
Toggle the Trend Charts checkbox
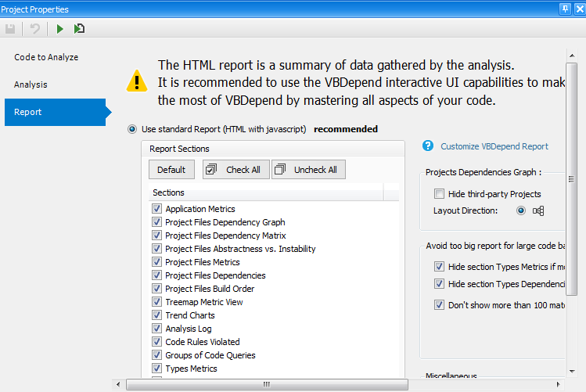[157, 315]
